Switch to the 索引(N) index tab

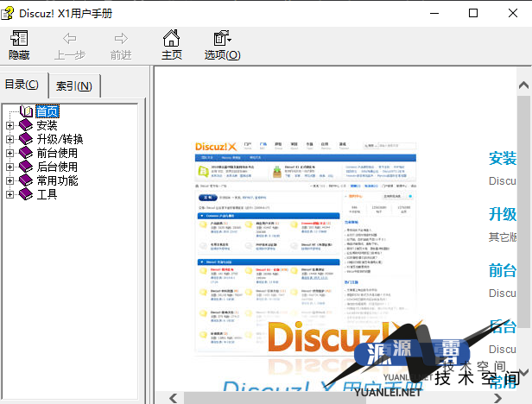(x=74, y=86)
